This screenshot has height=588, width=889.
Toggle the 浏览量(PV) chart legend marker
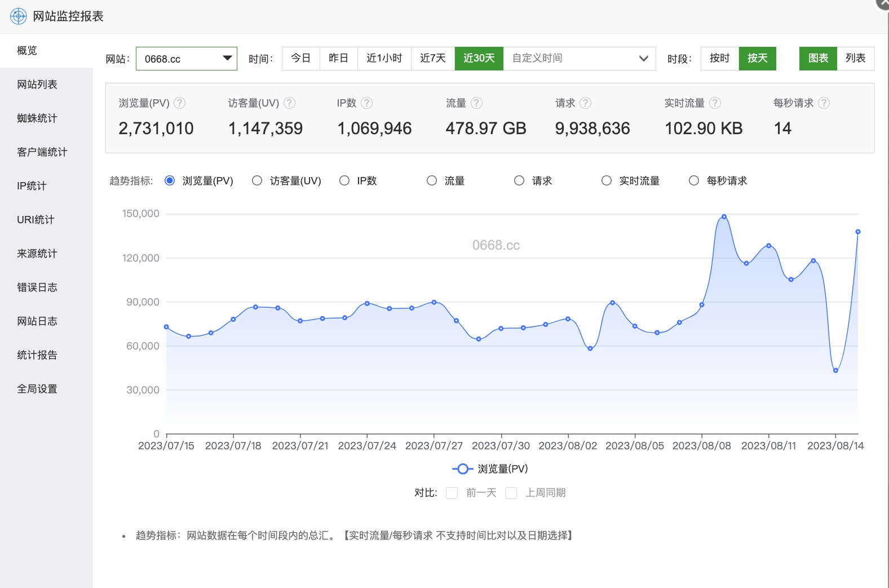pyautogui.click(x=463, y=469)
